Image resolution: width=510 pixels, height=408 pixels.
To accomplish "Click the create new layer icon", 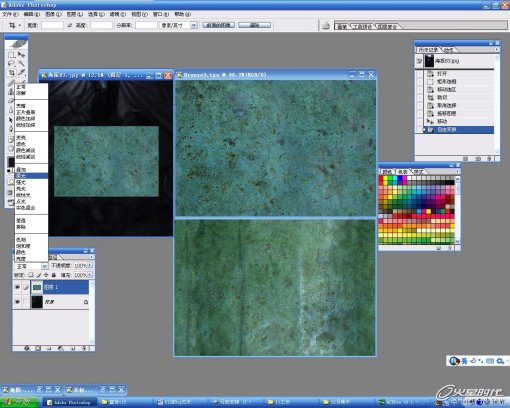I will (x=73, y=348).
